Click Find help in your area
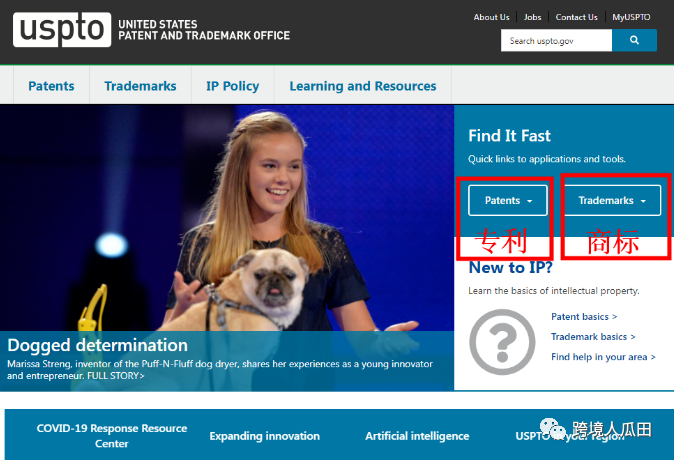Screen dimensions: 674x460 (603, 357)
